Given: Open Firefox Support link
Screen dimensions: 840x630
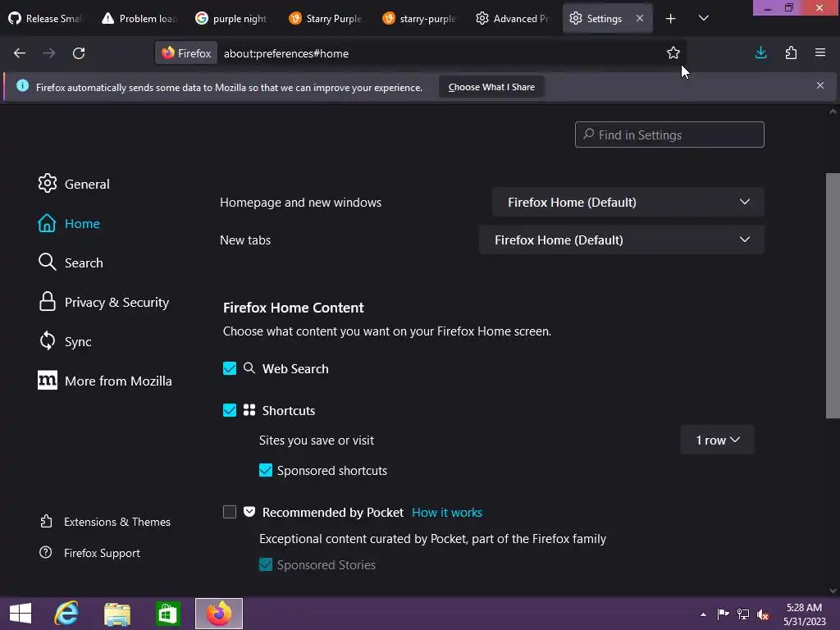Looking at the screenshot, I should coord(90,553).
